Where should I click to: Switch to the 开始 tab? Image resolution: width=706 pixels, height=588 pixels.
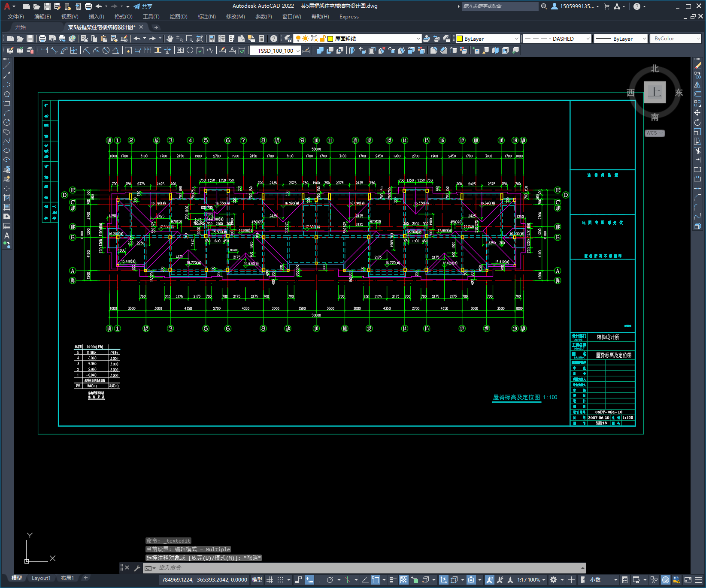pos(21,27)
